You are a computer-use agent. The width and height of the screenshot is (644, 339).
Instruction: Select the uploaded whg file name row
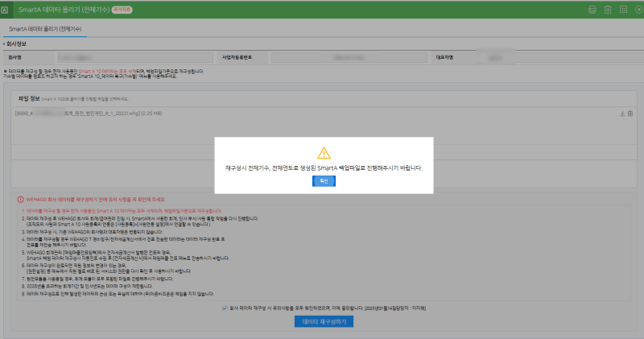89,114
